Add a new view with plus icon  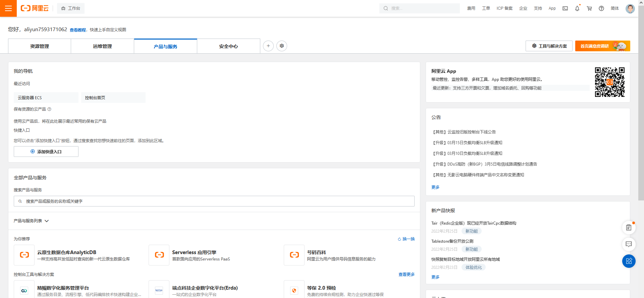coord(268,46)
